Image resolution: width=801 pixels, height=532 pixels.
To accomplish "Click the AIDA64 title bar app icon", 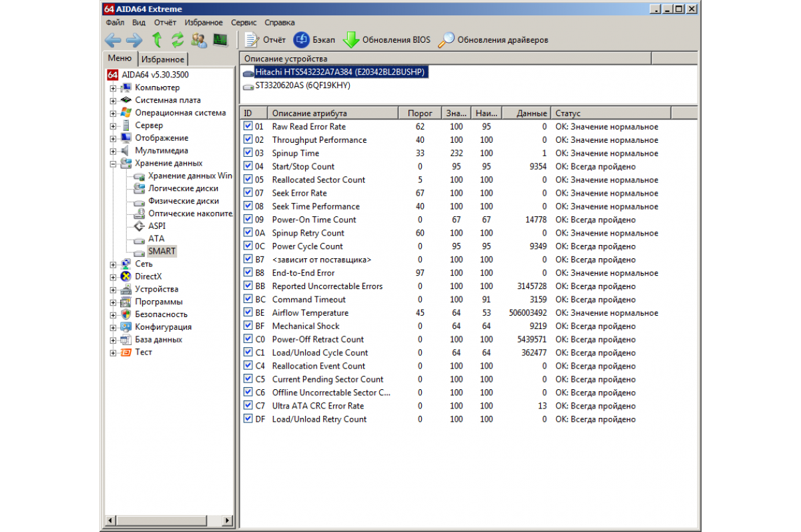I will (x=109, y=9).
